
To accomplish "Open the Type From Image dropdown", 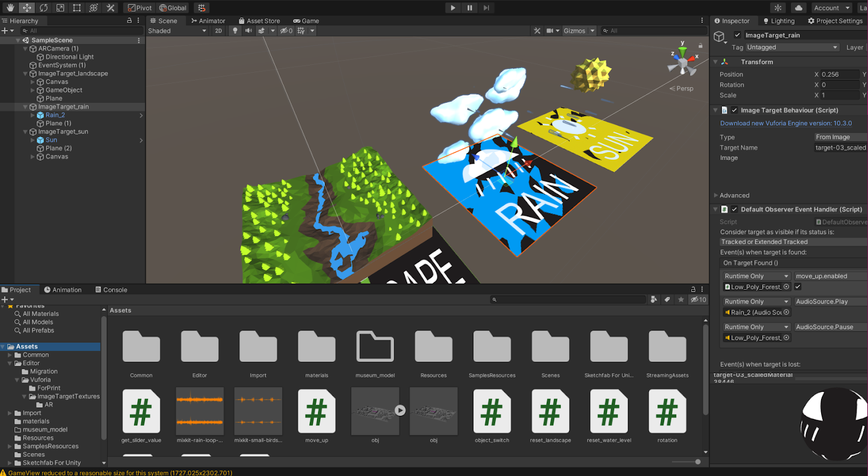I will (x=841, y=137).
